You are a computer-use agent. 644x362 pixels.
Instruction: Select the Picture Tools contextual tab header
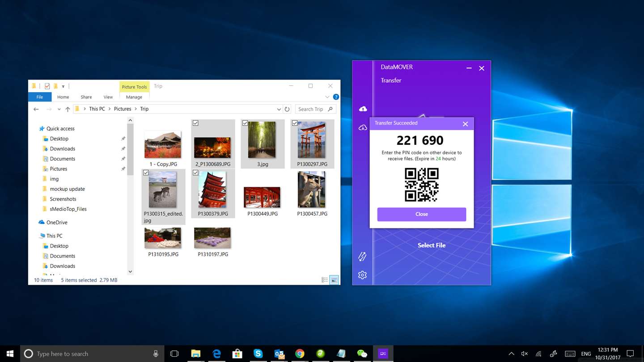coord(134,87)
